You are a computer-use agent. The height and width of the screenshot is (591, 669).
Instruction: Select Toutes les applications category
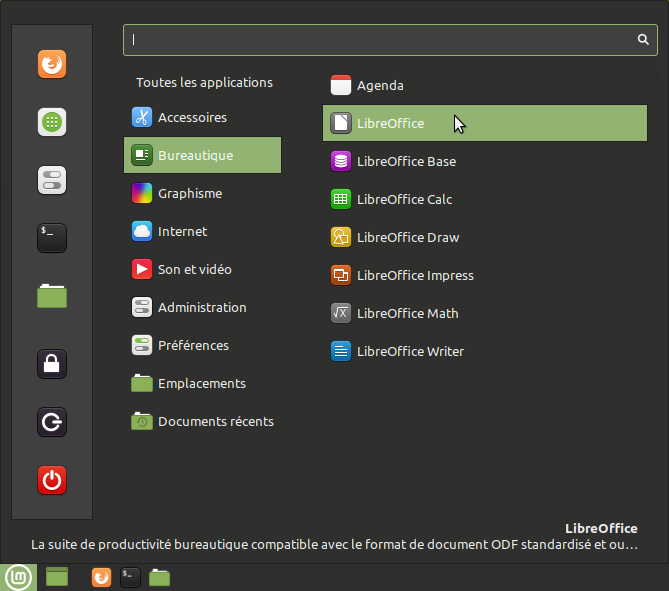[204, 82]
